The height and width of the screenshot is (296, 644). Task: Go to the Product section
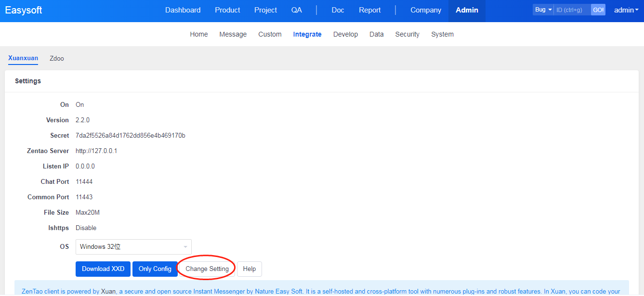[227, 10]
